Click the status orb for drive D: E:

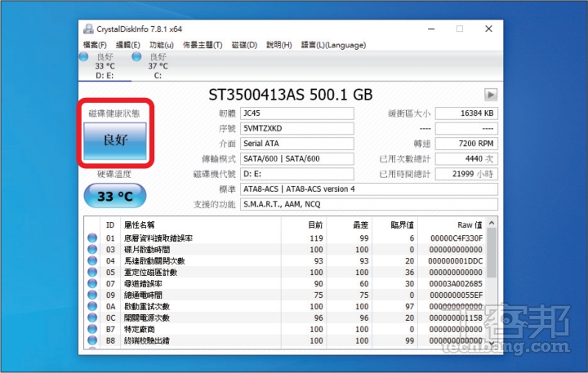pos(84,57)
